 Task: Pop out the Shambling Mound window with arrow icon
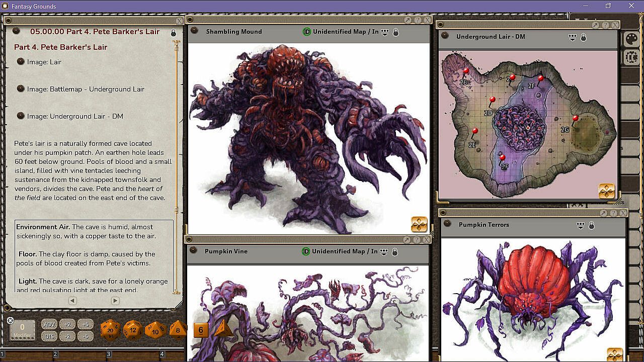point(408,20)
